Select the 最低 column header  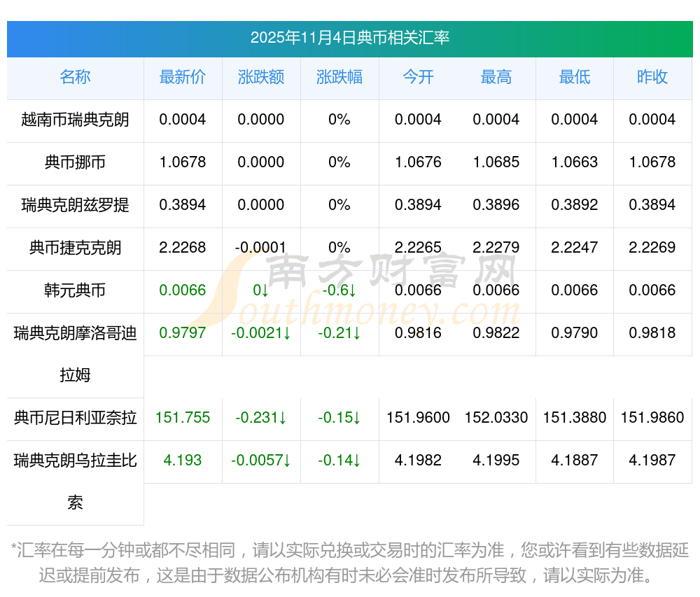(x=575, y=77)
